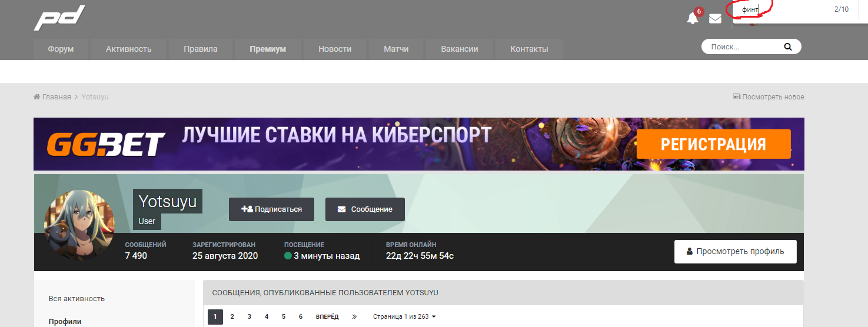The image size is (868, 327).
Task: Click the Сообщение button
Action: [x=365, y=209]
